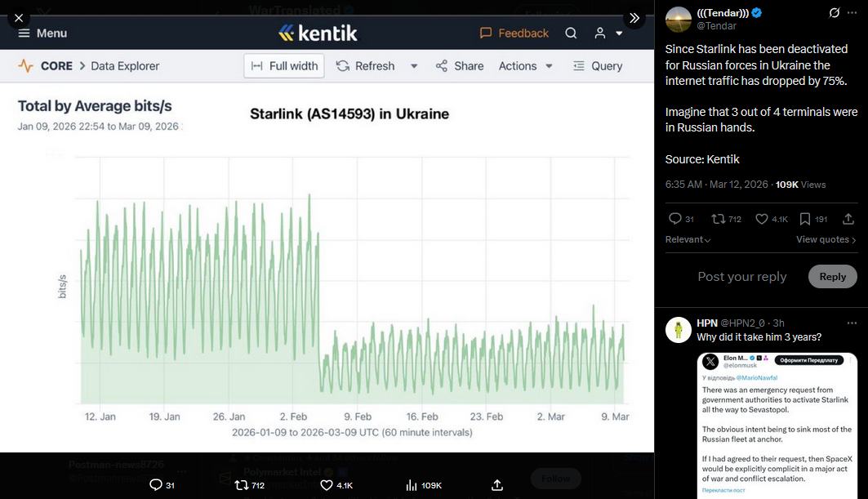Click the repost icon in bottom image bar

tap(242, 485)
